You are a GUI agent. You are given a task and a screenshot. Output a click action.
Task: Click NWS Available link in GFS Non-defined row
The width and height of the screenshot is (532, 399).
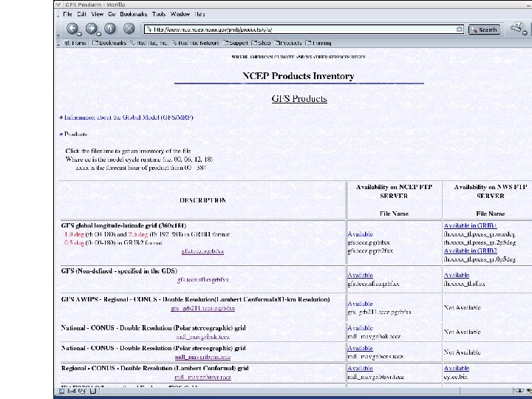point(457,275)
